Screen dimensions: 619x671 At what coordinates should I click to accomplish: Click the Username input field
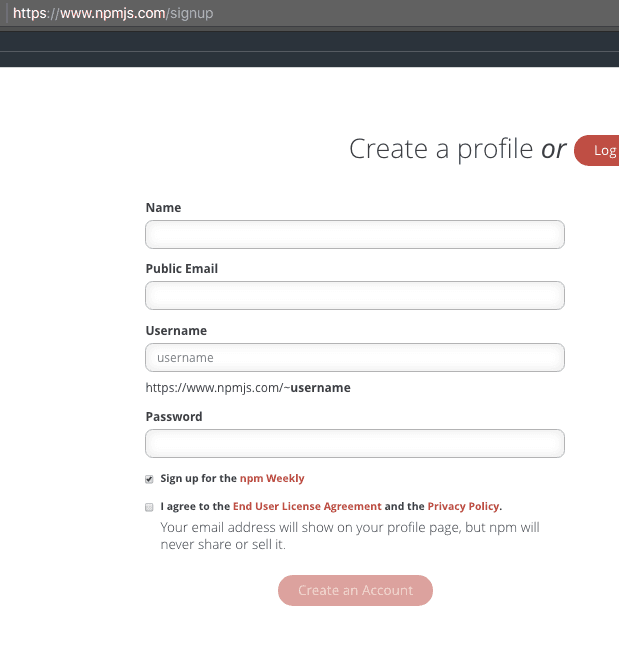tap(355, 357)
